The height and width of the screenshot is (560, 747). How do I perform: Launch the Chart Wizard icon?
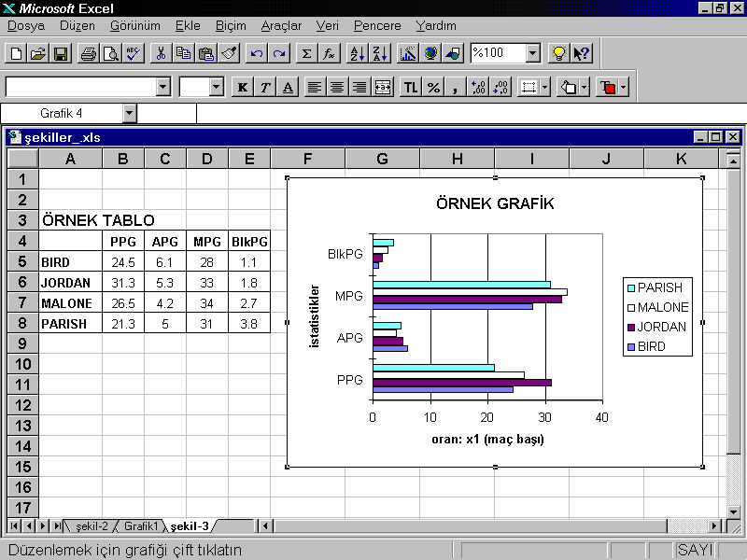[408, 53]
